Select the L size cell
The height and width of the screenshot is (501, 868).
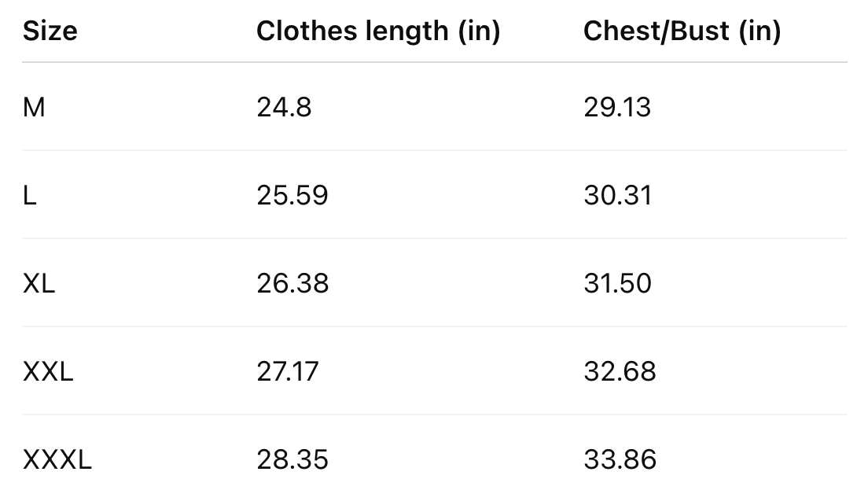(x=30, y=195)
